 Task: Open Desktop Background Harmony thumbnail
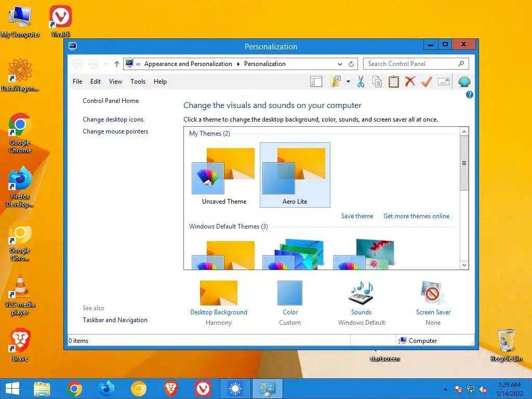[x=219, y=293]
